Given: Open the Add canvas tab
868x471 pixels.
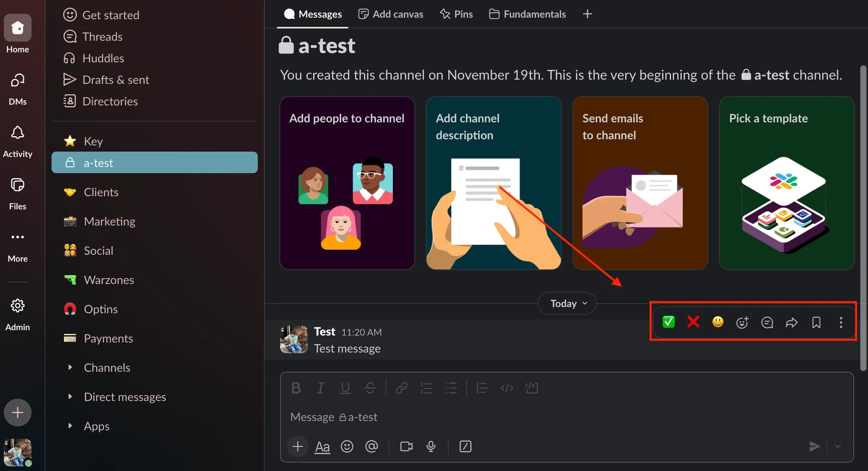Looking at the screenshot, I should coord(391,14).
